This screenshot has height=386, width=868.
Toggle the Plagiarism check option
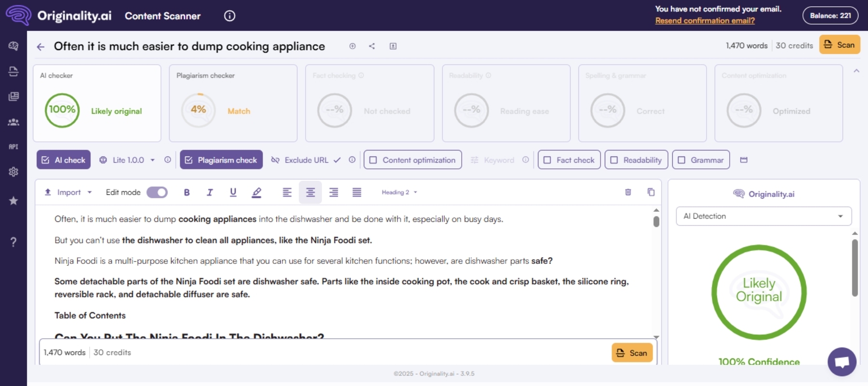click(x=221, y=160)
